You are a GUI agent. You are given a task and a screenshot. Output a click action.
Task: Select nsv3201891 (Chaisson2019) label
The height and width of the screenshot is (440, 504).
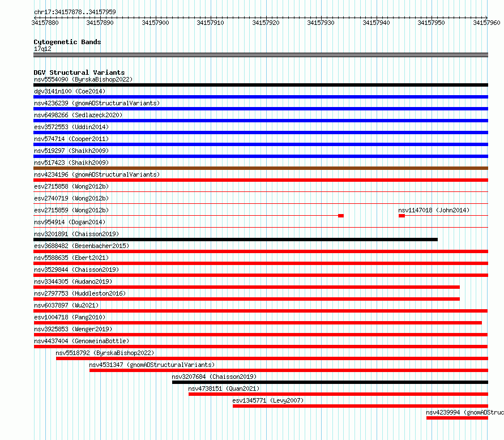point(76,234)
